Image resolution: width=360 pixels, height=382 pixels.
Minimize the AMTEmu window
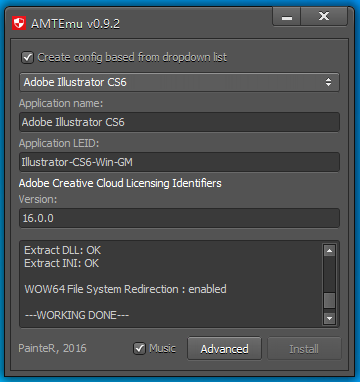286,16
